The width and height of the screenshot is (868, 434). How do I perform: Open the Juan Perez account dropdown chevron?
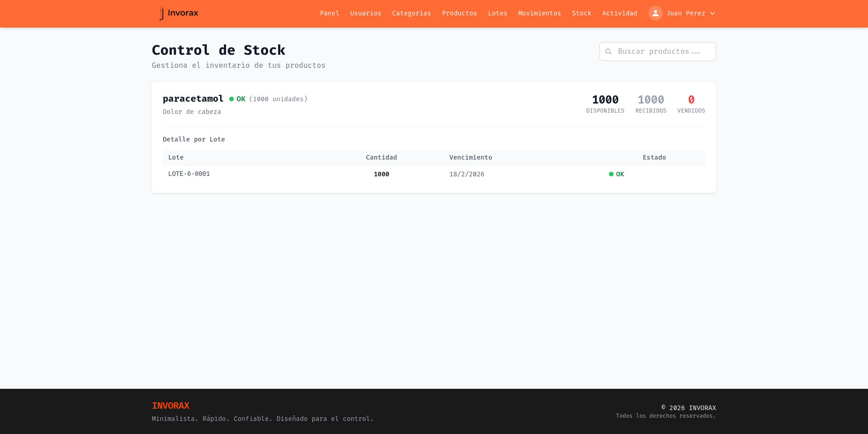pyautogui.click(x=712, y=14)
